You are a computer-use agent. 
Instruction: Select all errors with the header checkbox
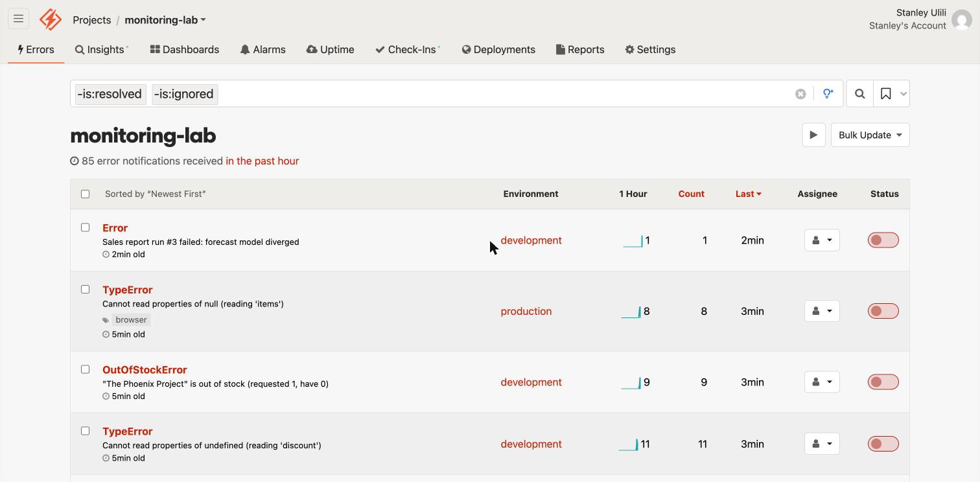coord(85,194)
